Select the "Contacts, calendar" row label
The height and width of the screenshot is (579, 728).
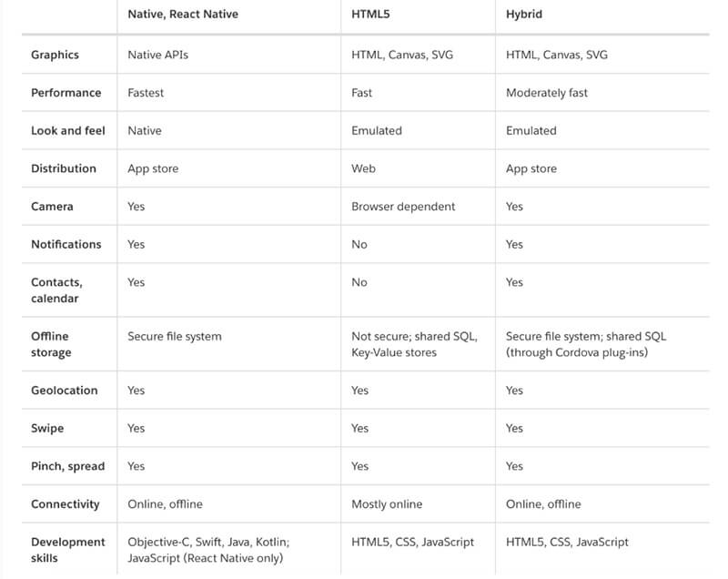pos(56,290)
